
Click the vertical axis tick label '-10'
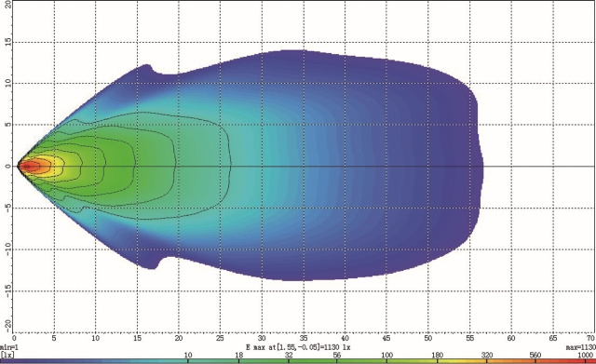[7, 249]
